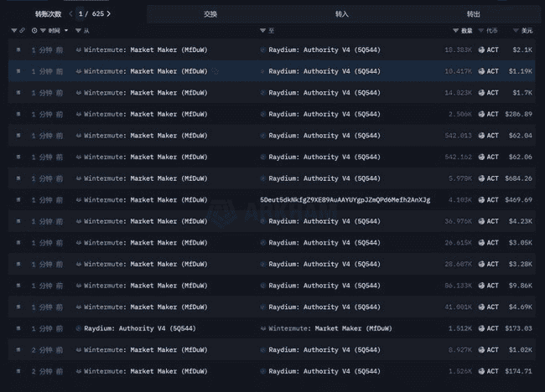Image resolution: width=545 pixels, height=392 pixels.
Task: Click the ACT token icon in the $2.1K row
Action: click(481, 50)
